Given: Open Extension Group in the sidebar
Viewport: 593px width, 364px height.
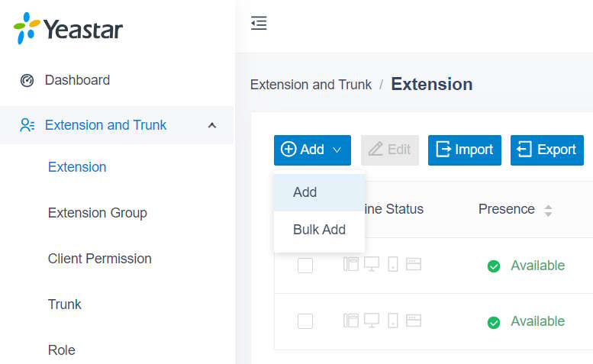Looking at the screenshot, I should pyautogui.click(x=97, y=213).
